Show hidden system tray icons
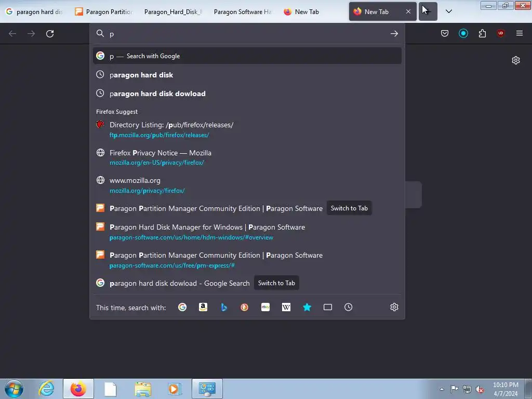The image size is (532, 399). click(x=442, y=389)
